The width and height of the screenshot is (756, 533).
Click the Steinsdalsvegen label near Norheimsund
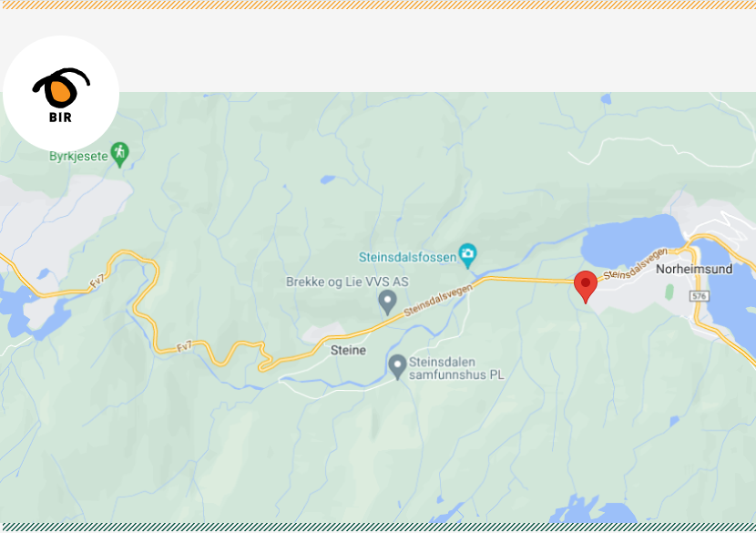(636, 264)
